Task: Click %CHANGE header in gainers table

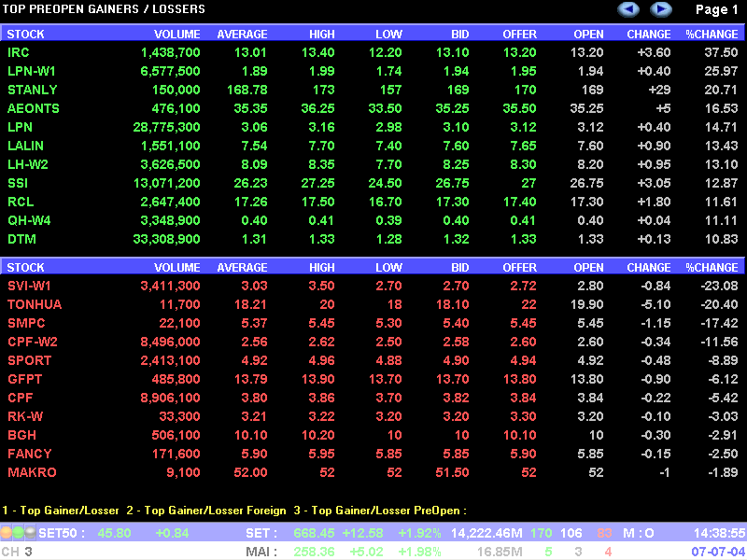Action: 712,35
